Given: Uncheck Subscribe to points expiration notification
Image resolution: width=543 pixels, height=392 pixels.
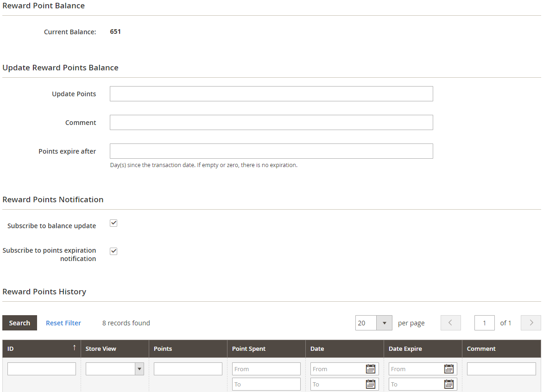Looking at the screenshot, I should (114, 251).
